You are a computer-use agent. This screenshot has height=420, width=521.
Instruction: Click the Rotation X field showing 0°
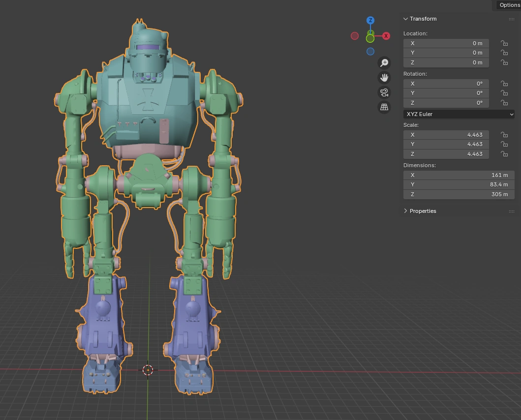coord(446,84)
